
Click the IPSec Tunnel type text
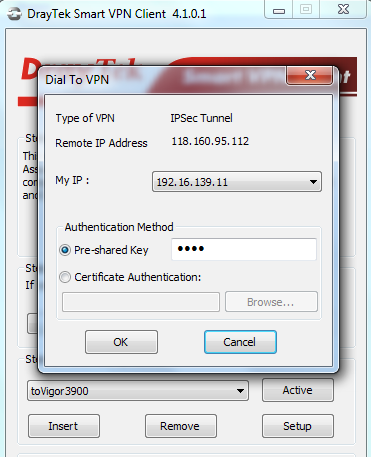click(x=201, y=118)
